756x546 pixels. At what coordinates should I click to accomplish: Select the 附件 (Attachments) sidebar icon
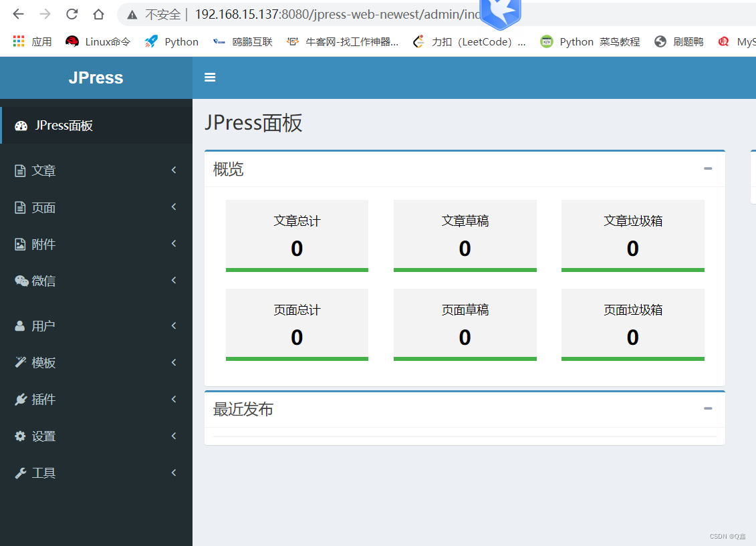[20, 244]
